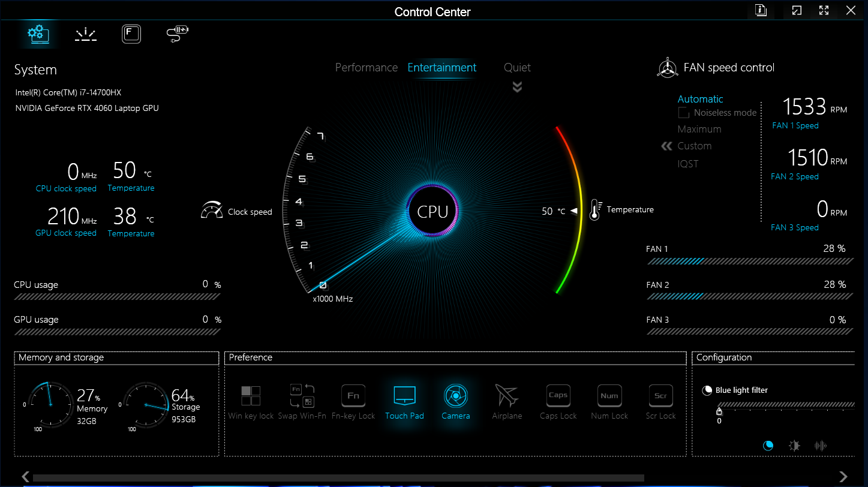Click the system settings laptop gears icon
868x487 pixels.
[x=40, y=34]
